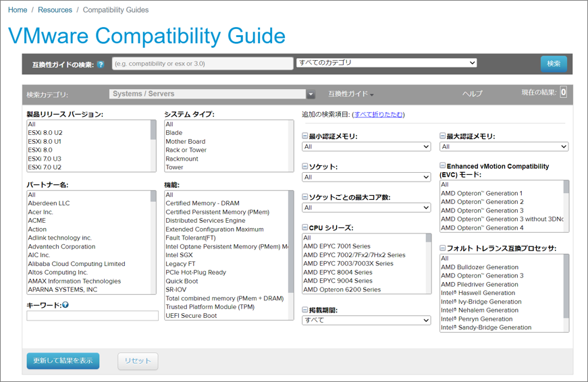Open the ヘルプ menu

point(472,94)
